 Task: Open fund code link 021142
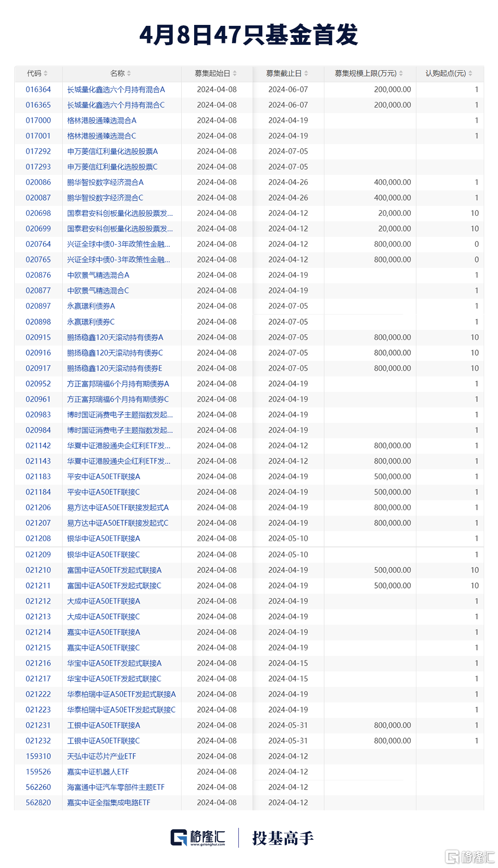click(x=38, y=446)
